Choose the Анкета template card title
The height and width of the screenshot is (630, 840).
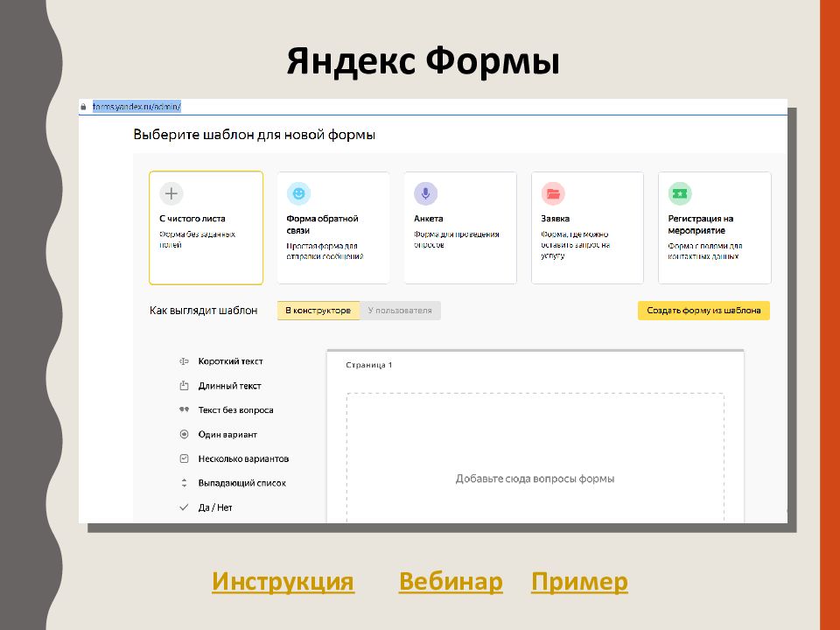pyautogui.click(x=429, y=219)
